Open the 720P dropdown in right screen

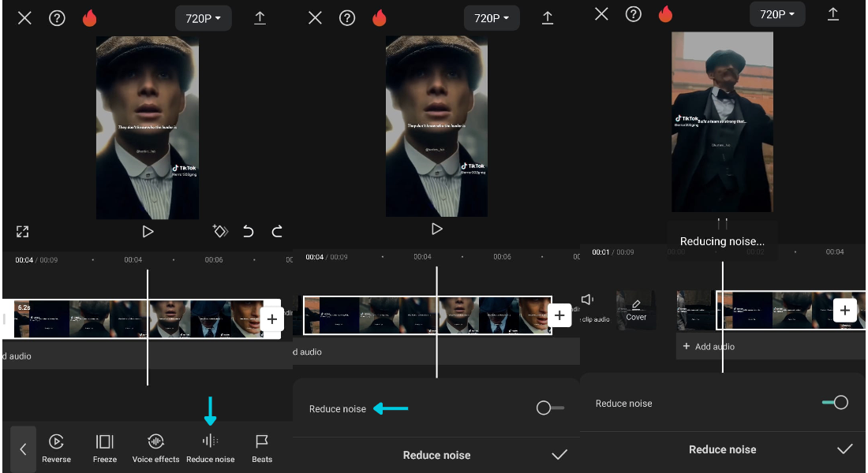(x=777, y=14)
